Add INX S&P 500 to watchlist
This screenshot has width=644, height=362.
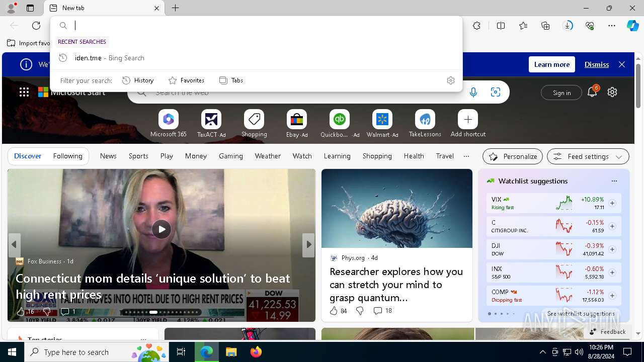(x=612, y=273)
